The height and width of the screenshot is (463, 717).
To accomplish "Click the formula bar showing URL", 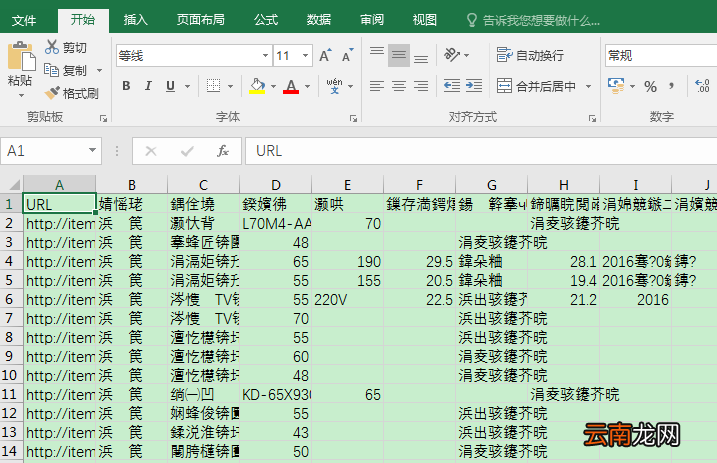I will pyautogui.click(x=481, y=151).
